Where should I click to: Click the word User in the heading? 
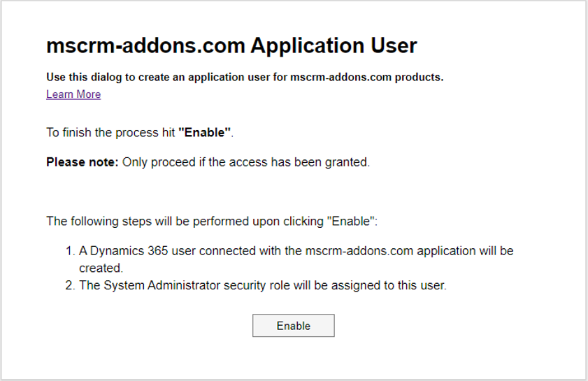(x=394, y=45)
